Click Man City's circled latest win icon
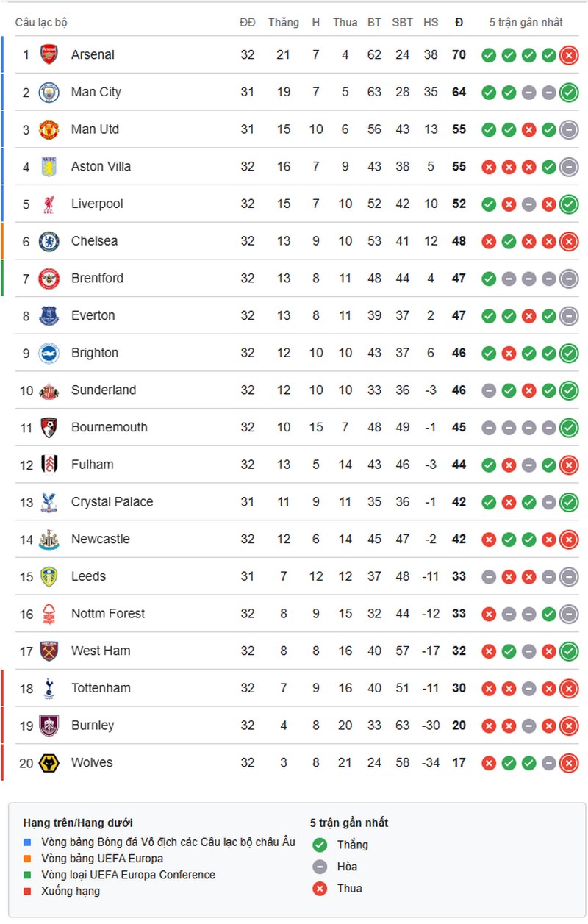The width and height of the screenshot is (588, 924). [x=568, y=93]
